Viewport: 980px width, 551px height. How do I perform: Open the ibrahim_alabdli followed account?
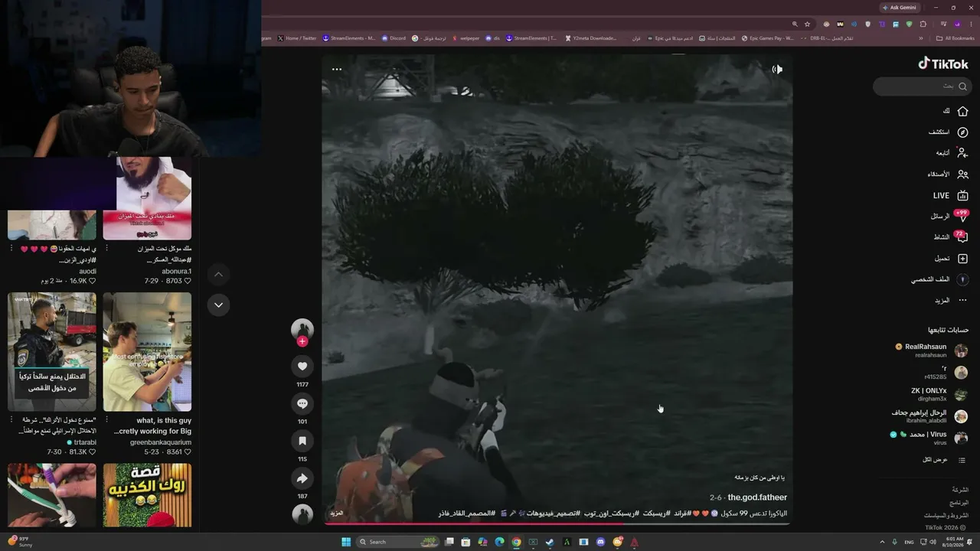click(x=930, y=416)
